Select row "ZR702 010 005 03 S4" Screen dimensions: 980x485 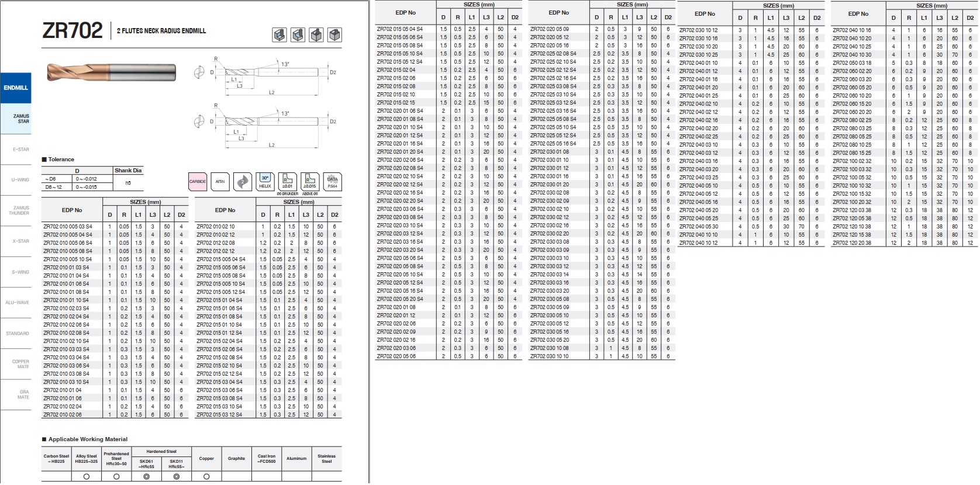click(x=115, y=226)
